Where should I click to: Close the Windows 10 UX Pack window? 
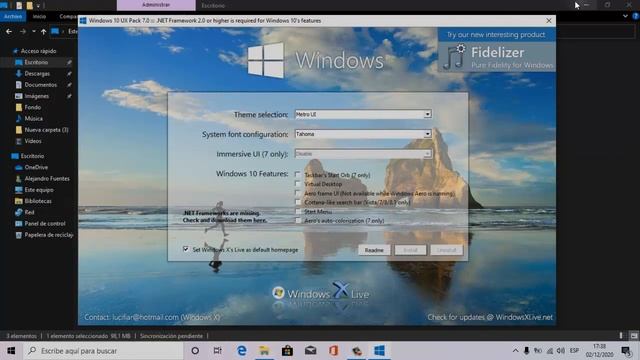[x=549, y=20]
